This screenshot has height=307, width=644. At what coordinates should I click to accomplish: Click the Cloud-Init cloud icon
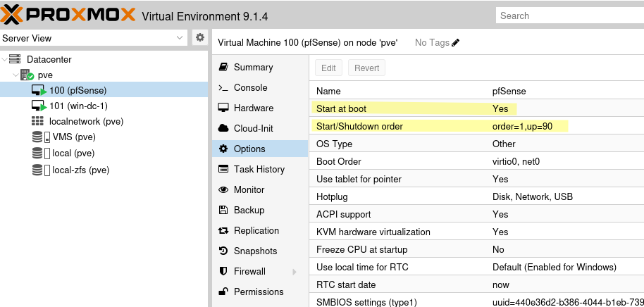[223, 128]
